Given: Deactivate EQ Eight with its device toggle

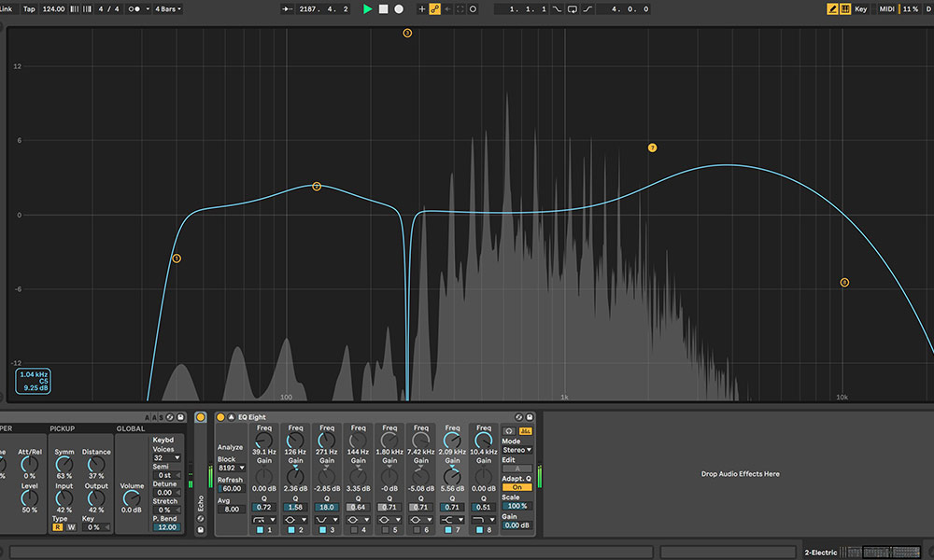Looking at the screenshot, I should 220,417.
